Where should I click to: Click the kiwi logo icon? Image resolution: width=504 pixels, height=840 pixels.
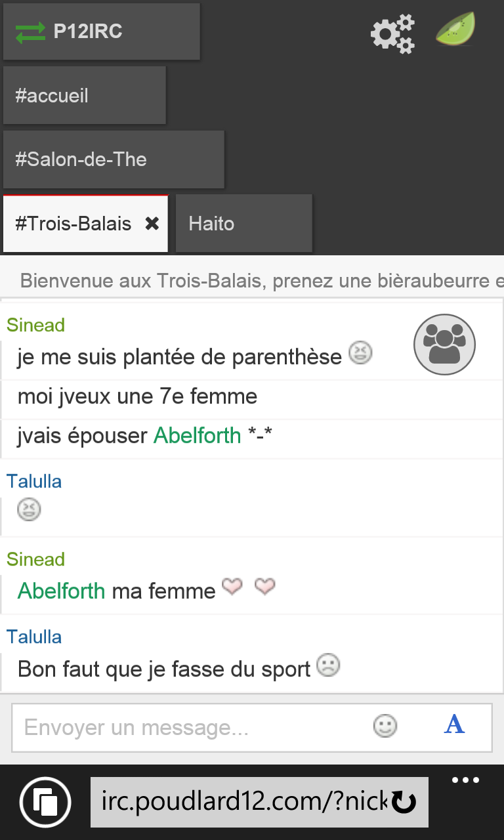coord(455,30)
